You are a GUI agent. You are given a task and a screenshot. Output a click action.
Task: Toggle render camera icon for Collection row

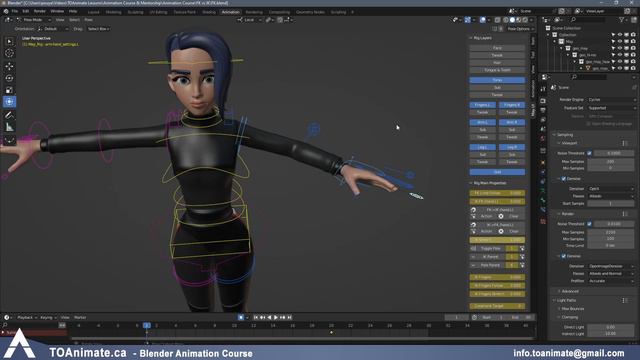click(633, 35)
